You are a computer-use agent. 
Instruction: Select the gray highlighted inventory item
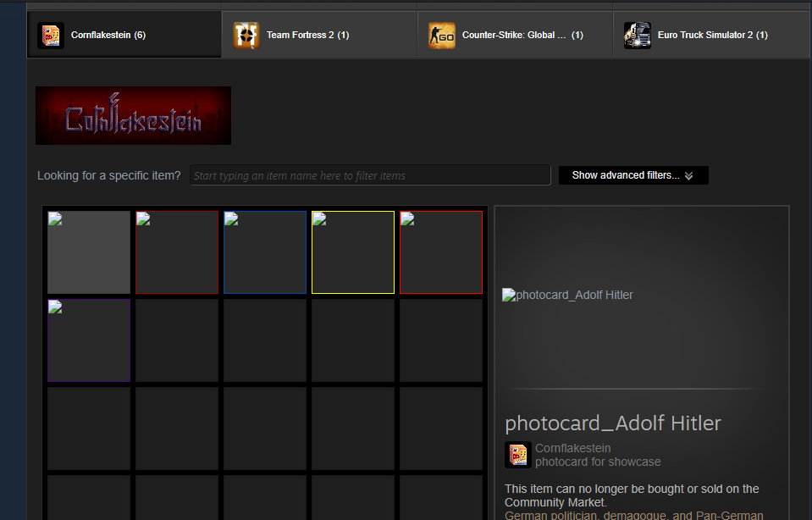pyautogui.click(x=89, y=252)
